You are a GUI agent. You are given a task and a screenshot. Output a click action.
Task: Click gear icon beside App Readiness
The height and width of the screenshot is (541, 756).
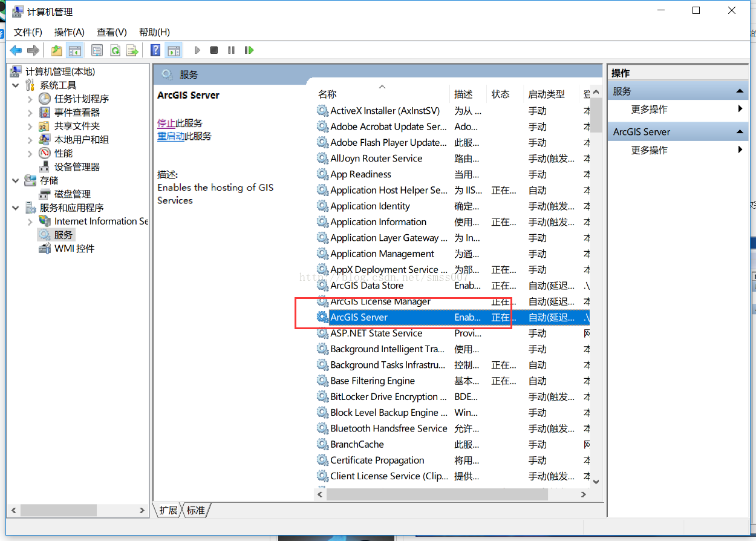[x=322, y=174]
